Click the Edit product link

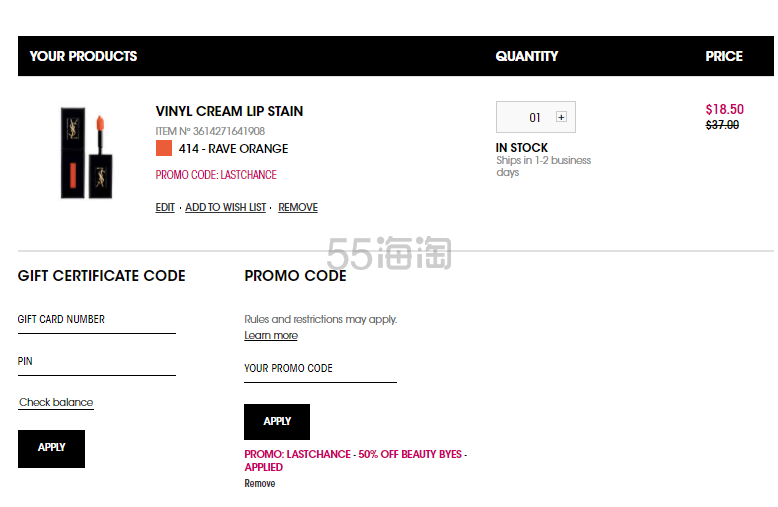click(x=165, y=207)
